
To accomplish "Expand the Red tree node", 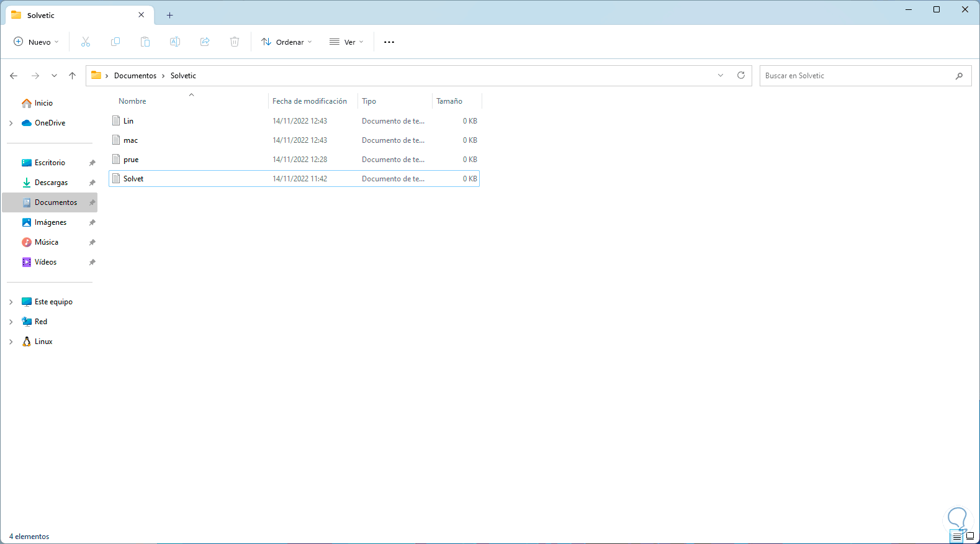I will 11,322.
